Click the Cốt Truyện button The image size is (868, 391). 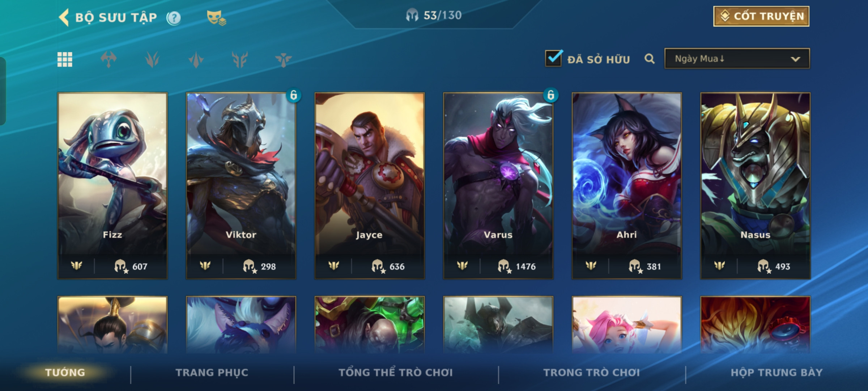[761, 16]
